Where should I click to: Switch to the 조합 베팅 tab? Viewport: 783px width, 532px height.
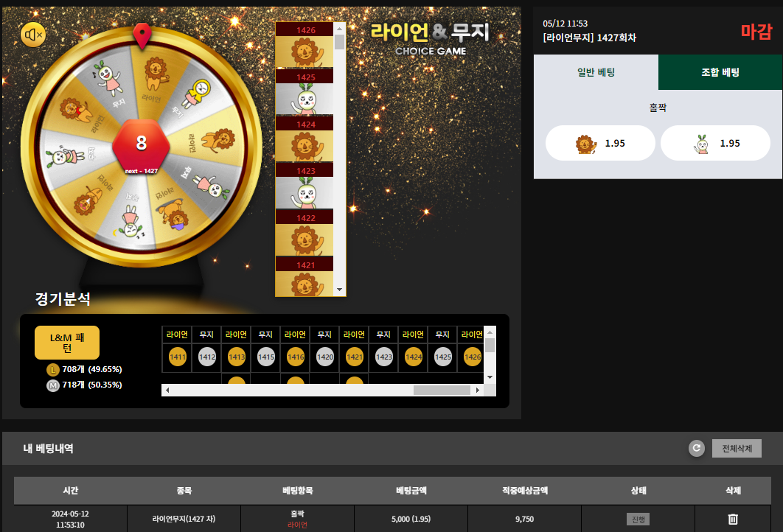(x=720, y=72)
